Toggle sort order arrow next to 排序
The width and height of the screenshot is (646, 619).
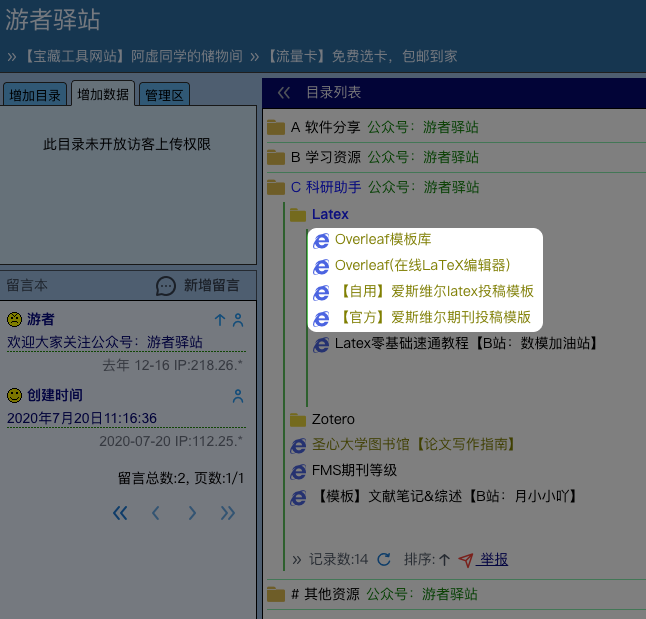pos(444,560)
